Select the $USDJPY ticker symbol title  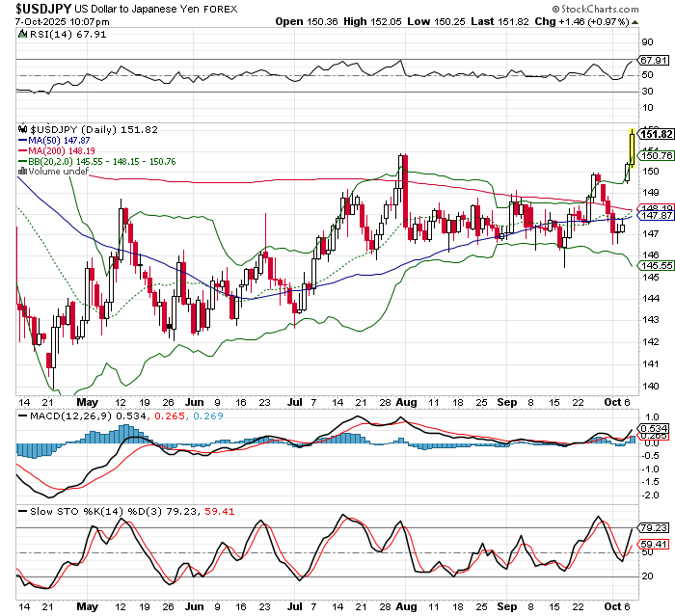tap(41, 7)
